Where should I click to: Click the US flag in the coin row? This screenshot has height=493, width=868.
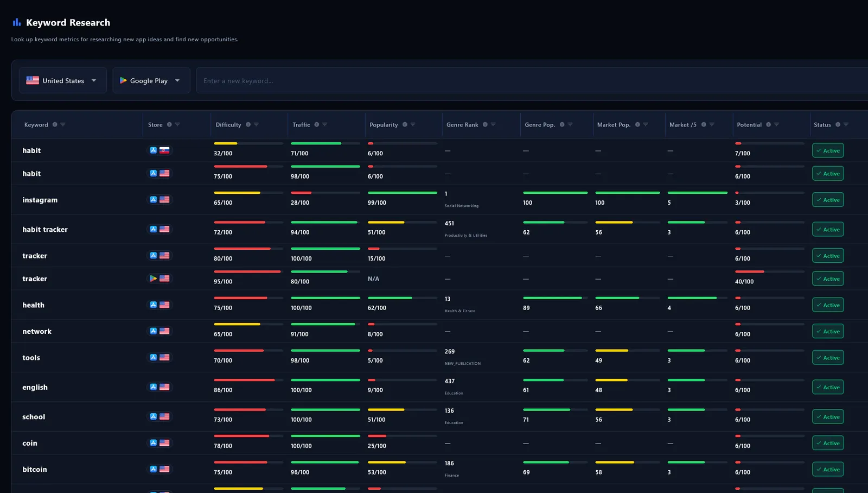coord(164,443)
